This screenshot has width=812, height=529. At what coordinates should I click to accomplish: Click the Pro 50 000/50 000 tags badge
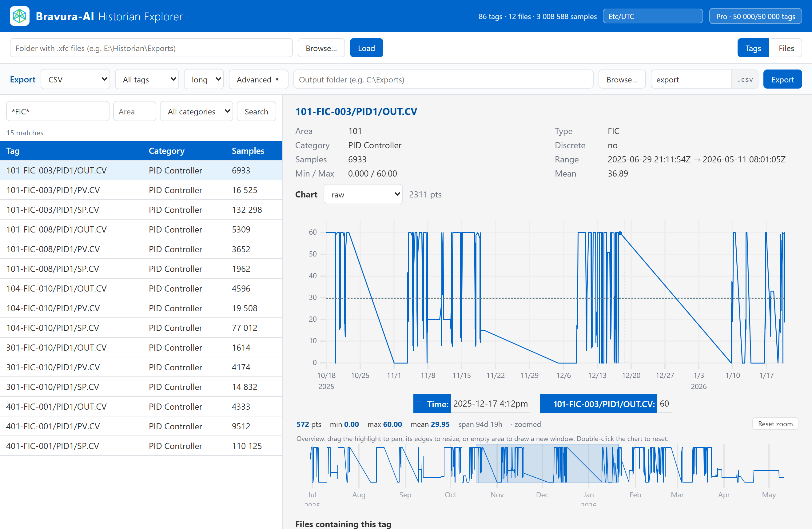755,16
